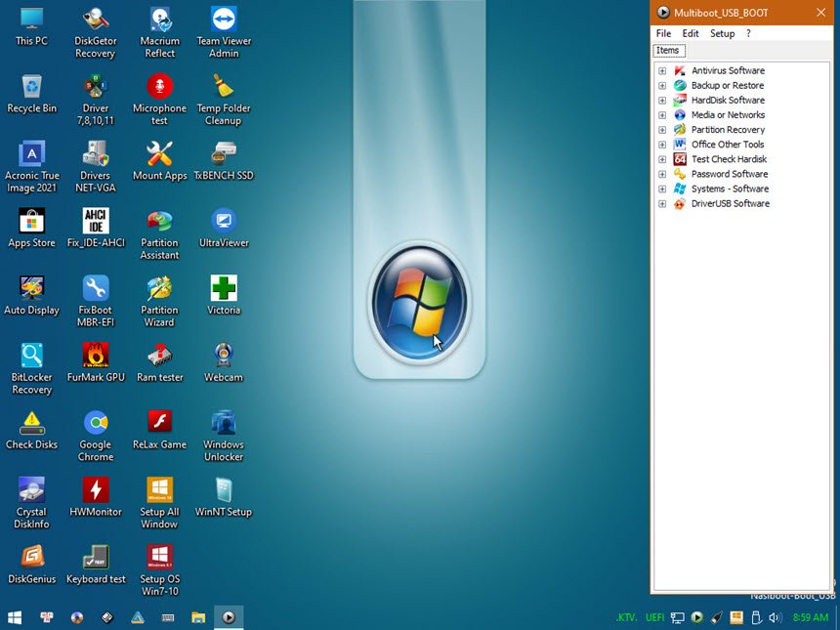Image resolution: width=840 pixels, height=630 pixels.
Task: Open the Recycle Bin icon
Action: pyautogui.click(x=31, y=94)
